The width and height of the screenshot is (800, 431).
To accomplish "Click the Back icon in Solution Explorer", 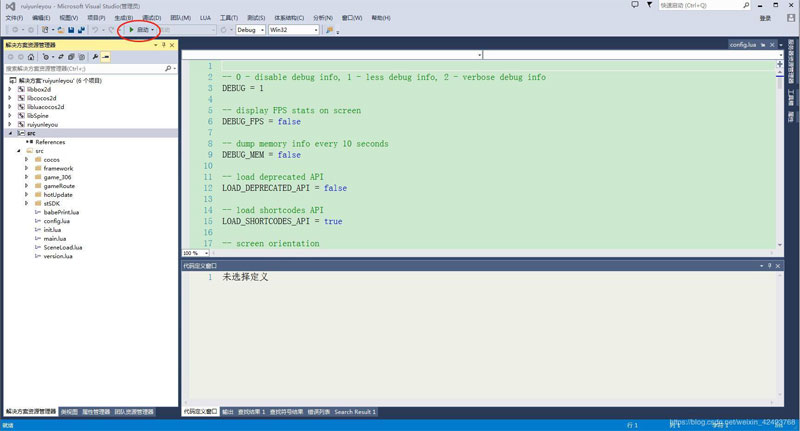I will (x=11, y=57).
